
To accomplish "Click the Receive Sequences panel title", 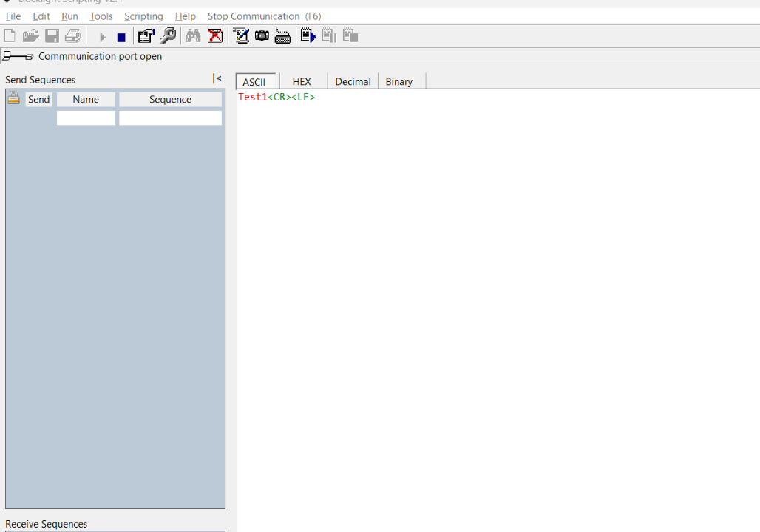I will (46, 524).
